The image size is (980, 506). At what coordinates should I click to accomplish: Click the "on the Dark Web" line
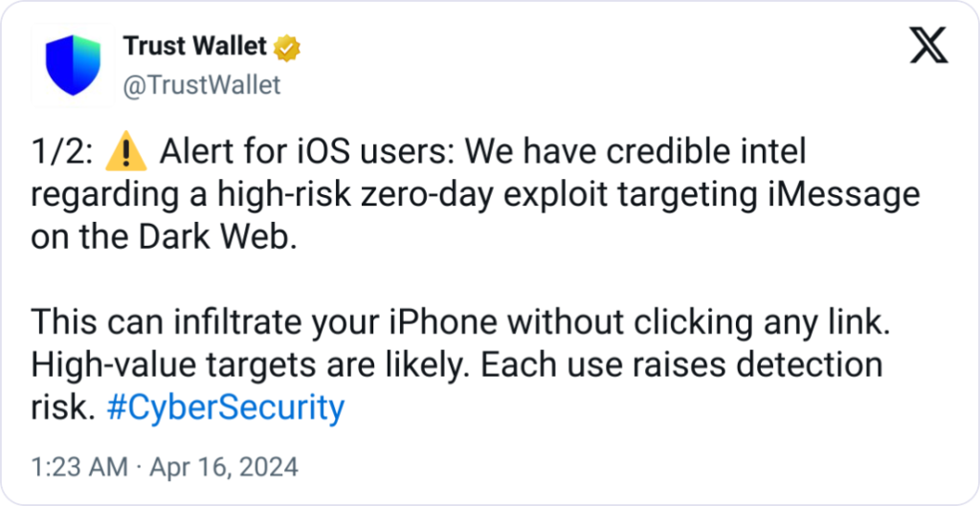tap(158, 238)
